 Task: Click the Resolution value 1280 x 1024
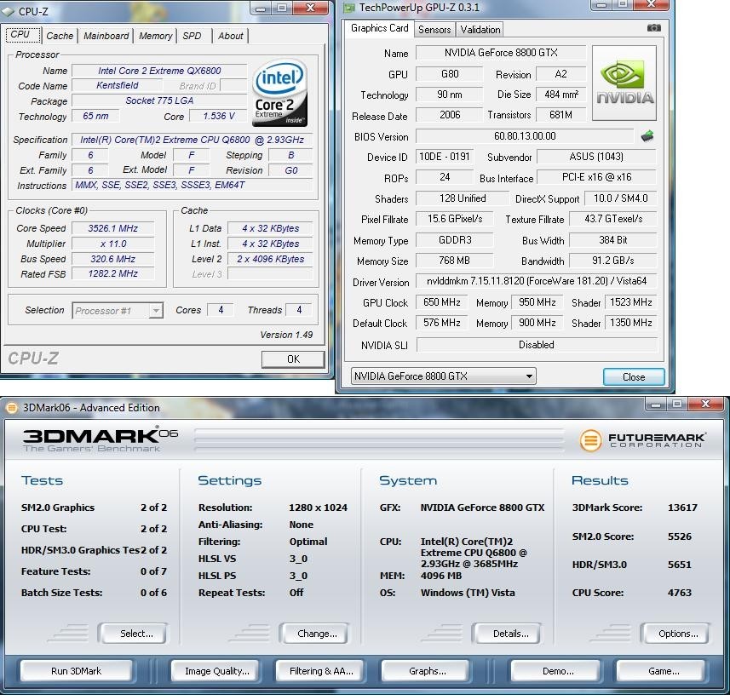[318, 508]
